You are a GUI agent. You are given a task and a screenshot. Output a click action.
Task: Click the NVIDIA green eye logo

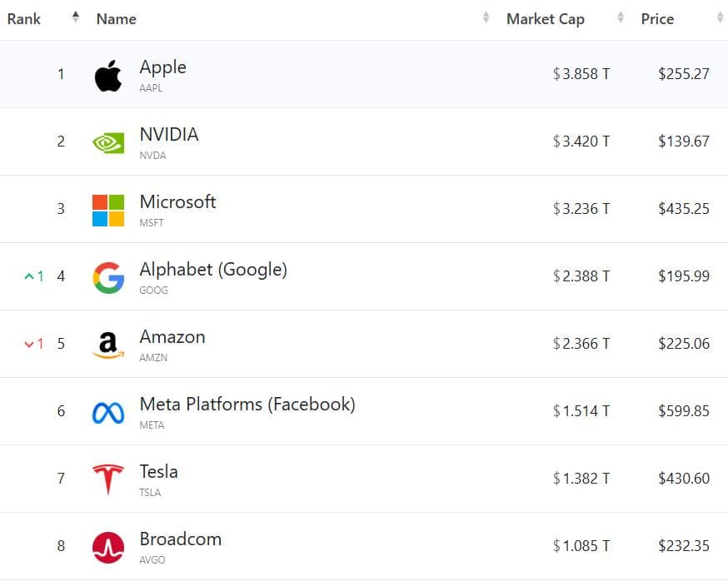pos(108,143)
